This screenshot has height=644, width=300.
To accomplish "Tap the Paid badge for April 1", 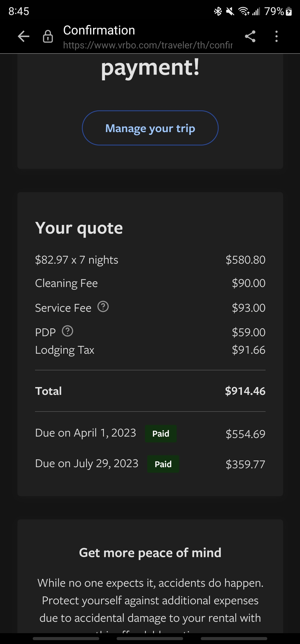I will point(161,434).
